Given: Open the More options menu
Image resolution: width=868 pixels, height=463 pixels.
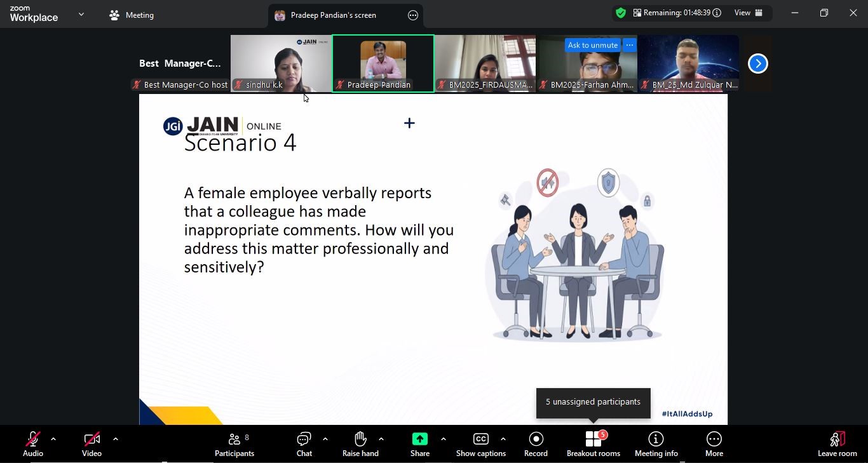Looking at the screenshot, I should pyautogui.click(x=714, y=444).
